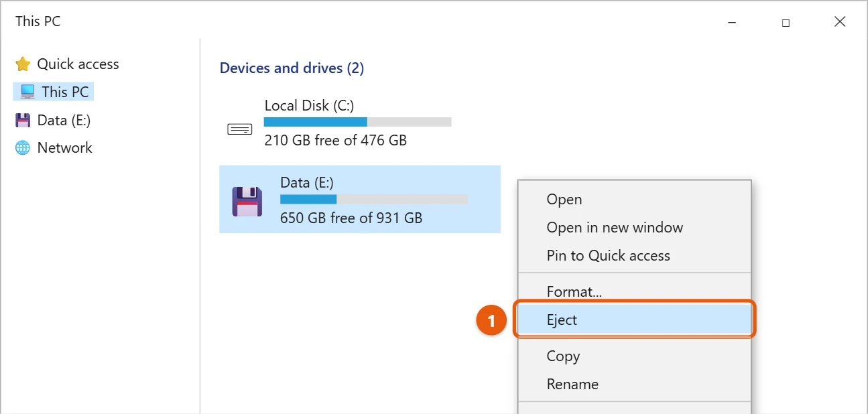Select the Local Disk (C:) name label
Screen dimensions: 868x414
(x=309, y=106)
